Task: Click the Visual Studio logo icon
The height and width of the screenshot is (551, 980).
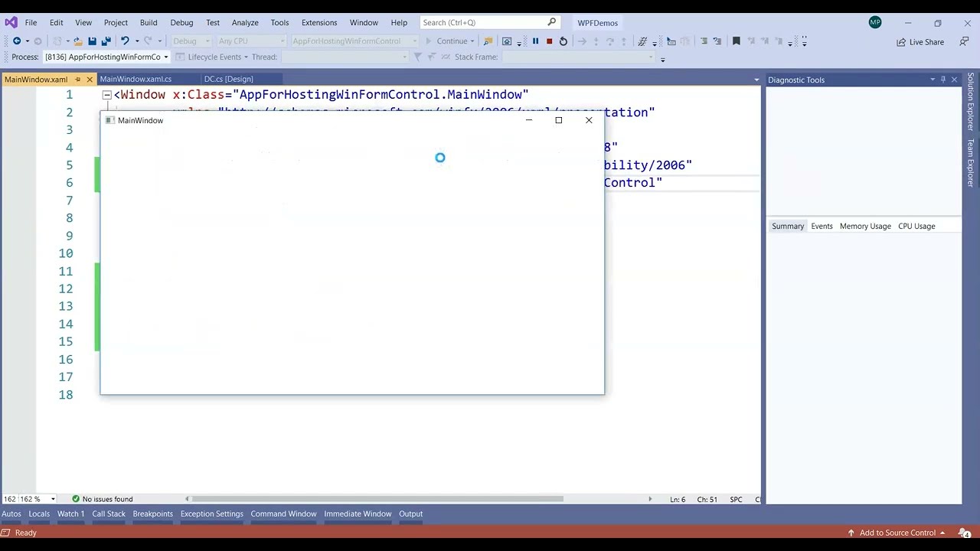Action: click(x=11, y=22)
